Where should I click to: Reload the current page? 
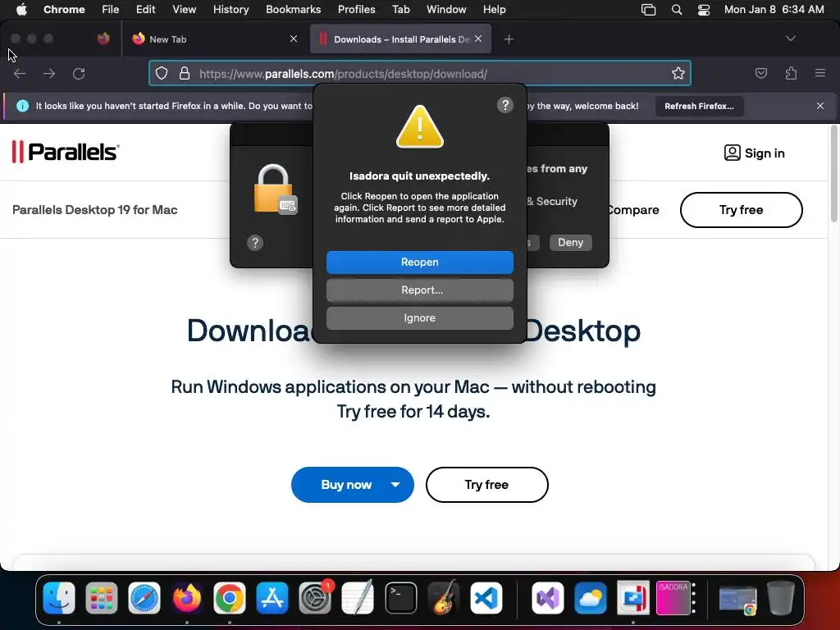[x=79, y=73]
